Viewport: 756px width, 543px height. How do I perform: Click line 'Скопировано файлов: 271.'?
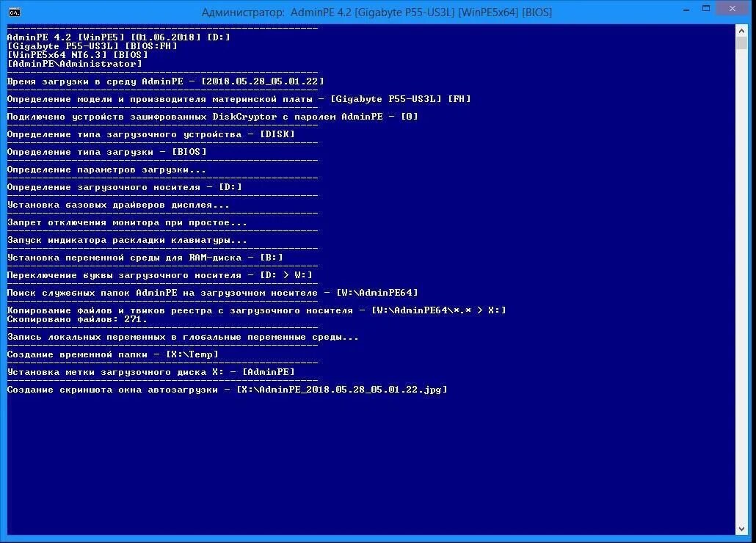77,319
